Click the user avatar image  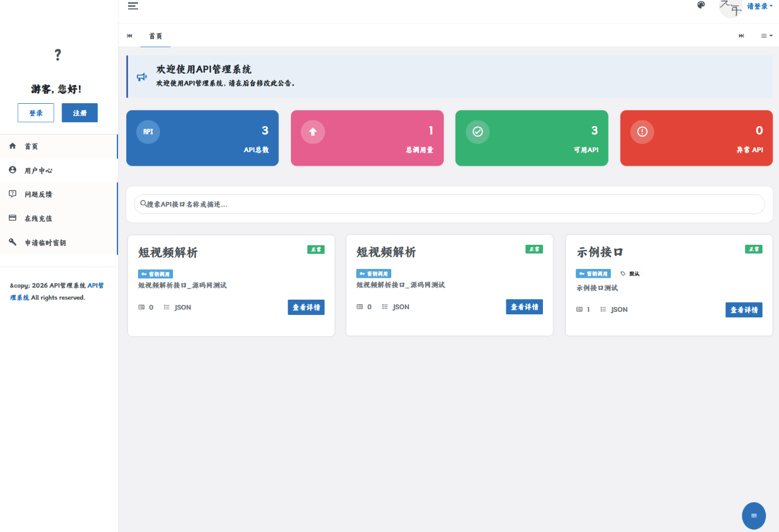coord(731,8)
